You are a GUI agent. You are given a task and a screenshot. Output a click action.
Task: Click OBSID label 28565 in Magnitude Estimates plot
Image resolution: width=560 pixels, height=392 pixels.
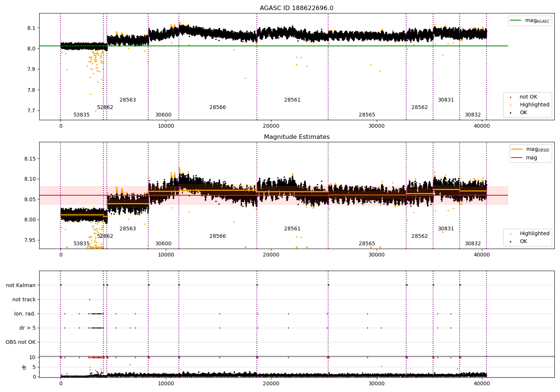(367, 244)
